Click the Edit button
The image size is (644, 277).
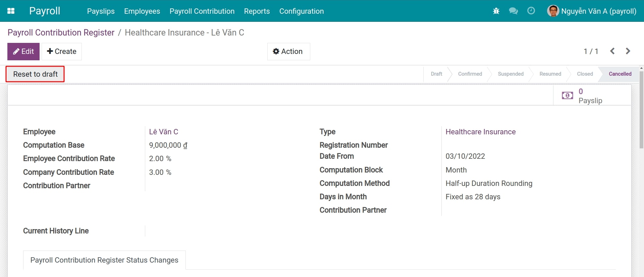pyautogui.click(x=23, y=52)
